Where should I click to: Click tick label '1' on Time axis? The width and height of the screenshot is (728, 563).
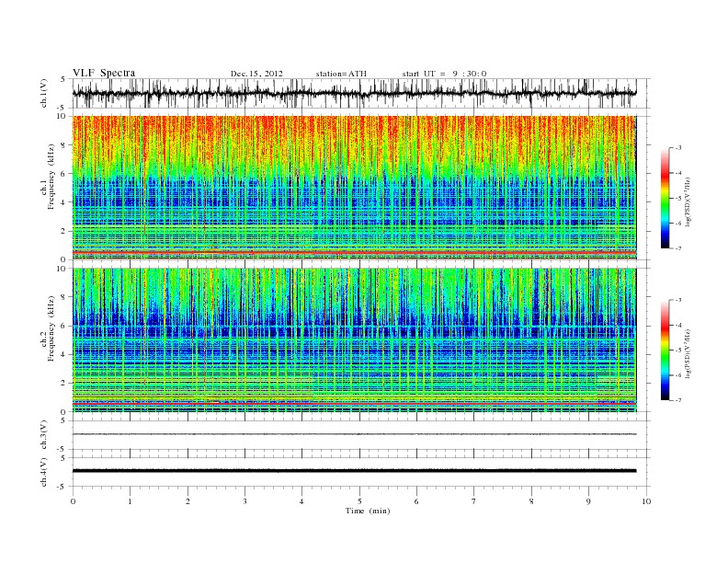(130, 501)
